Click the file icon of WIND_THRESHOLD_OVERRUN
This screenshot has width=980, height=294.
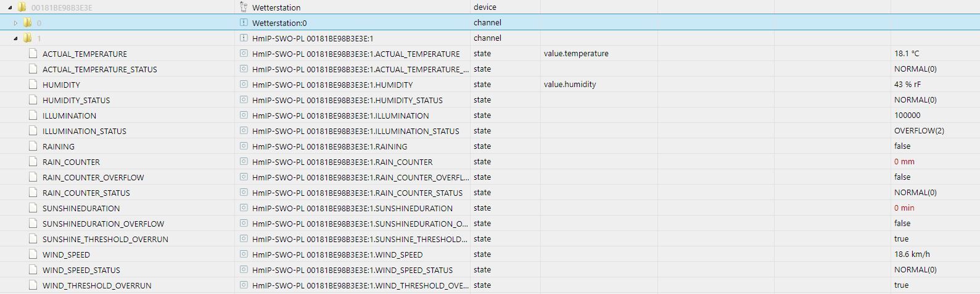coord(33,285)
